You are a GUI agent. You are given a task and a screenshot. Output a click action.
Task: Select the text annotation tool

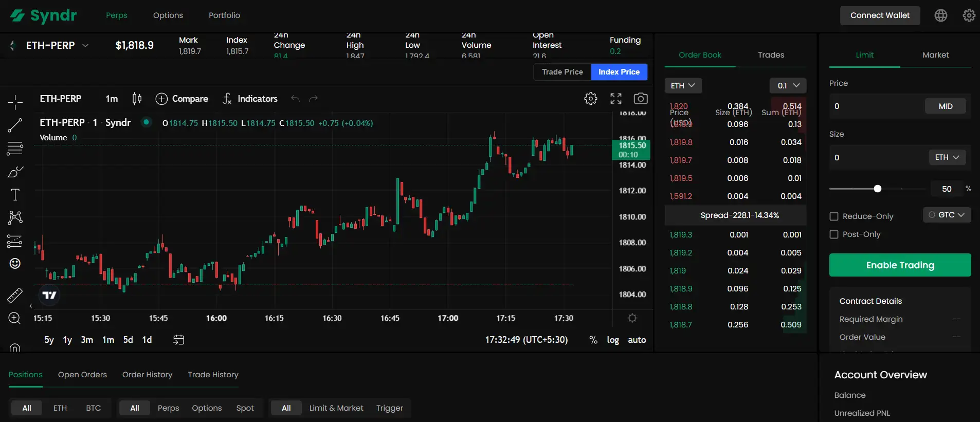pos(15,195)
